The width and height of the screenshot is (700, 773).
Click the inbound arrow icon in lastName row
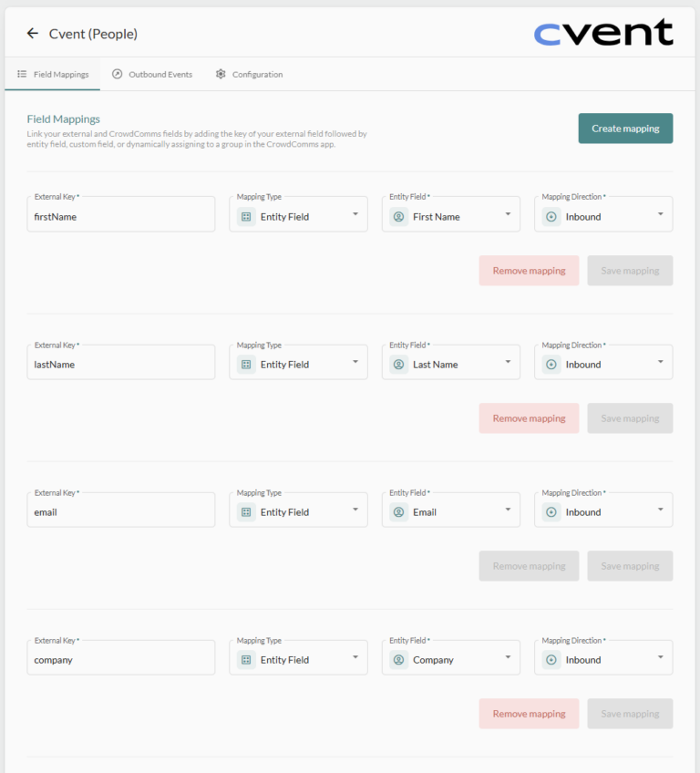[551, 365]
